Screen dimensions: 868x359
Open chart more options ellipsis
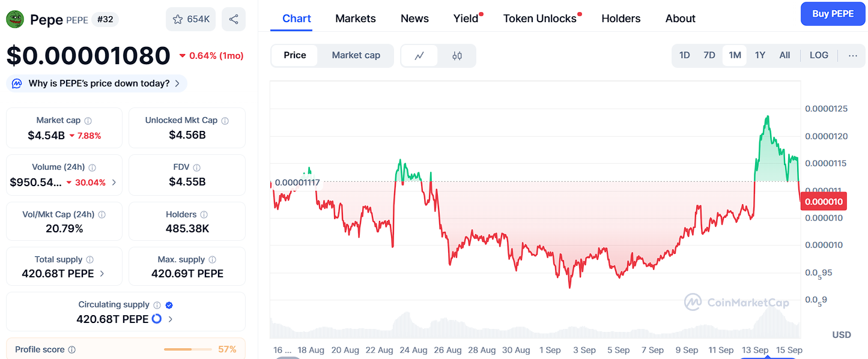(853, 56)
